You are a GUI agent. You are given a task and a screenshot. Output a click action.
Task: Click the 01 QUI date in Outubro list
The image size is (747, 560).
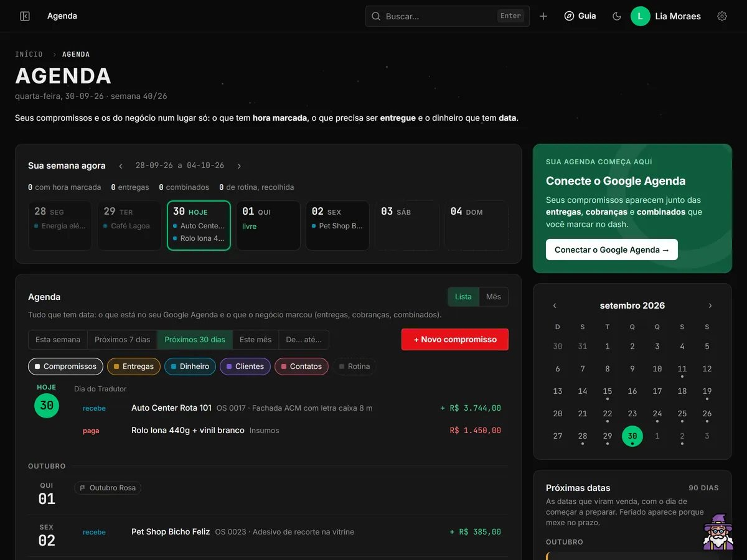point(47,494)
